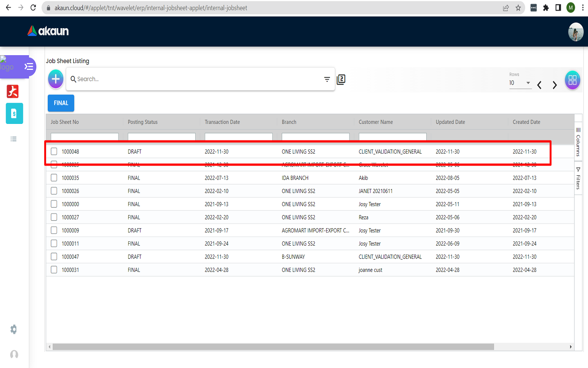Open the purple grid apps icon
Screen dimensions: 588x368
click(x=572, y=80)
